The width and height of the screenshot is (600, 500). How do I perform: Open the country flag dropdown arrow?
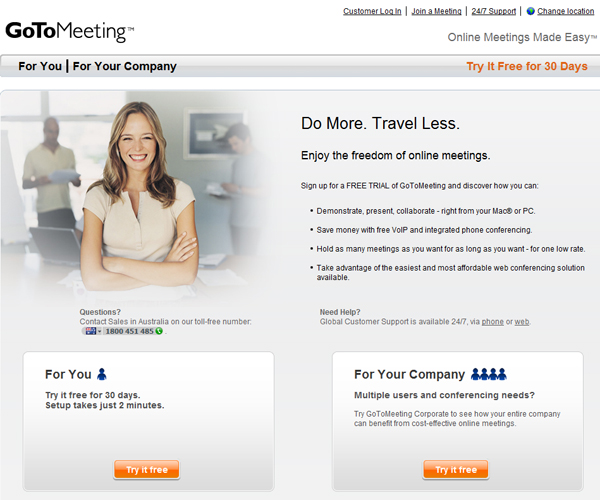(x=99, y=331)
